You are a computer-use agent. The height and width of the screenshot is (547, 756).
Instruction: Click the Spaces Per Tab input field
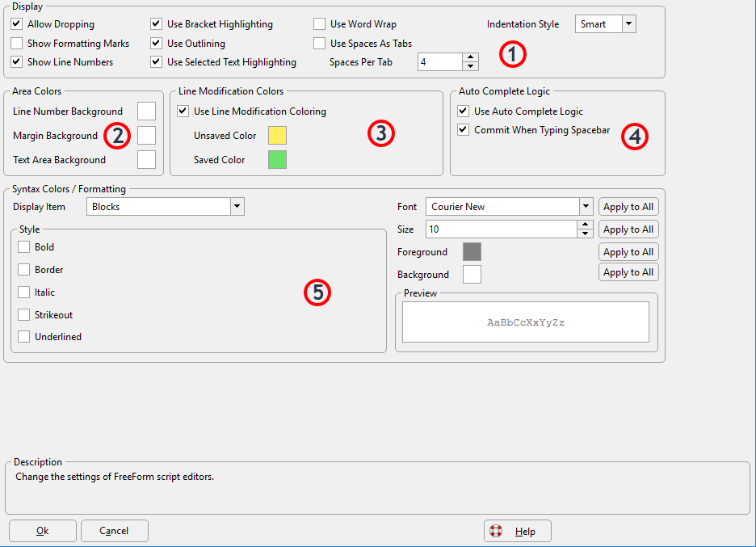click(x=440, y=61)
